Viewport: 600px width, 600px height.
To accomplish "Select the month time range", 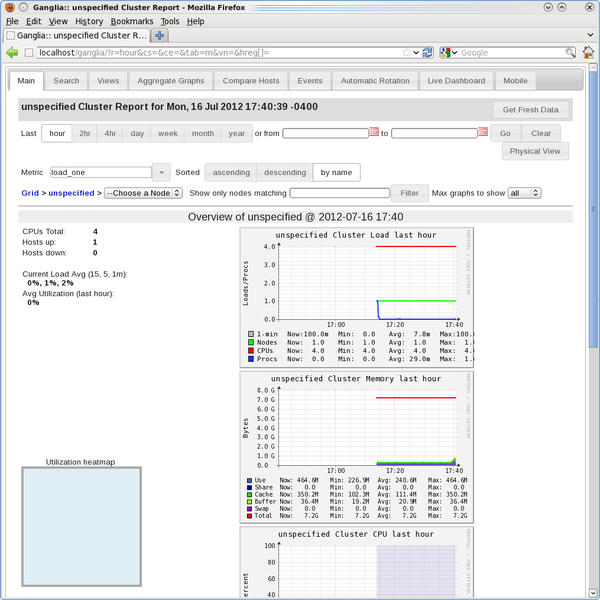I will pos(202,133).
